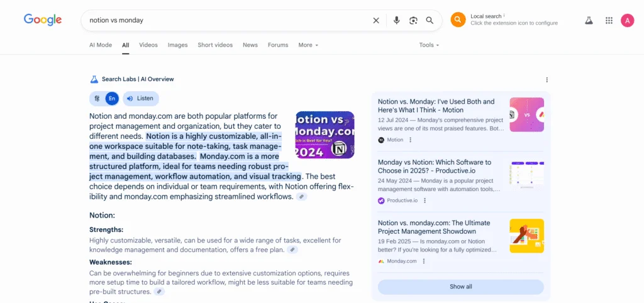The width and height of the screenshot is (644, 303).
Task: Open the Tools dropdown
Action: coord(429,45)
